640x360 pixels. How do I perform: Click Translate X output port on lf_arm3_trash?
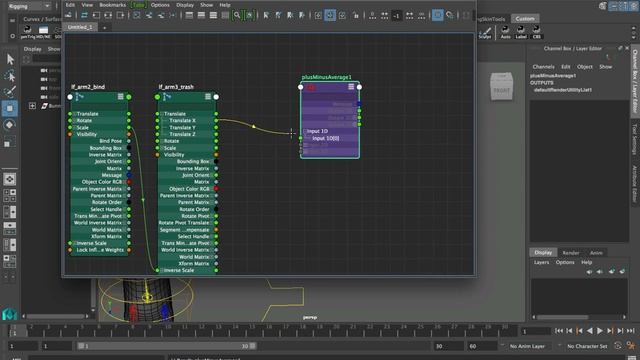216,121
